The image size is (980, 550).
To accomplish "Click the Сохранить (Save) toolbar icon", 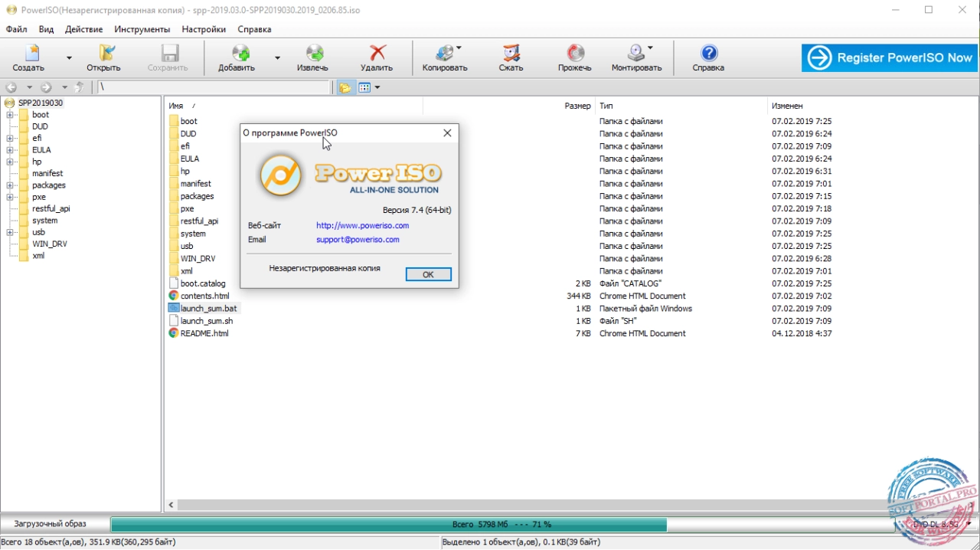I will point(168,58).
